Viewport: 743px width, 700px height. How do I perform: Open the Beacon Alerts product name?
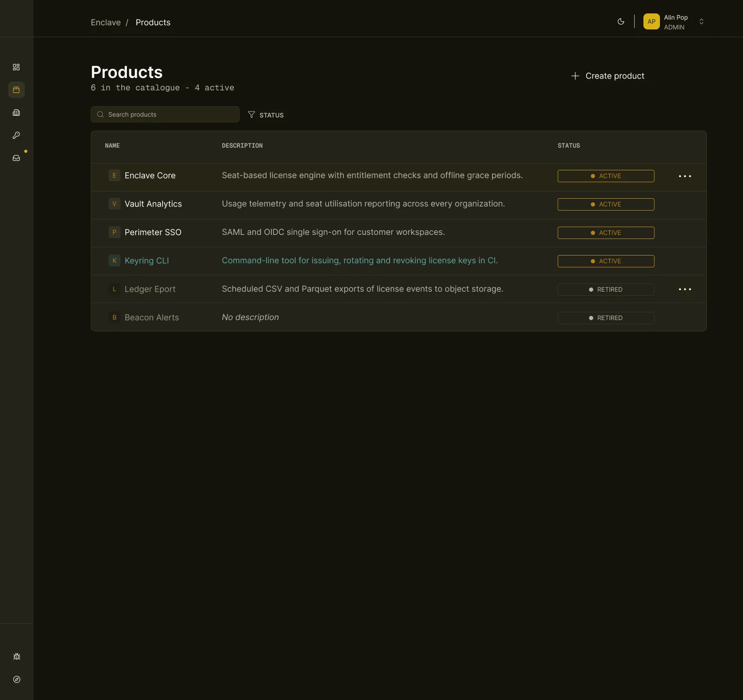(x=152, y=317)
